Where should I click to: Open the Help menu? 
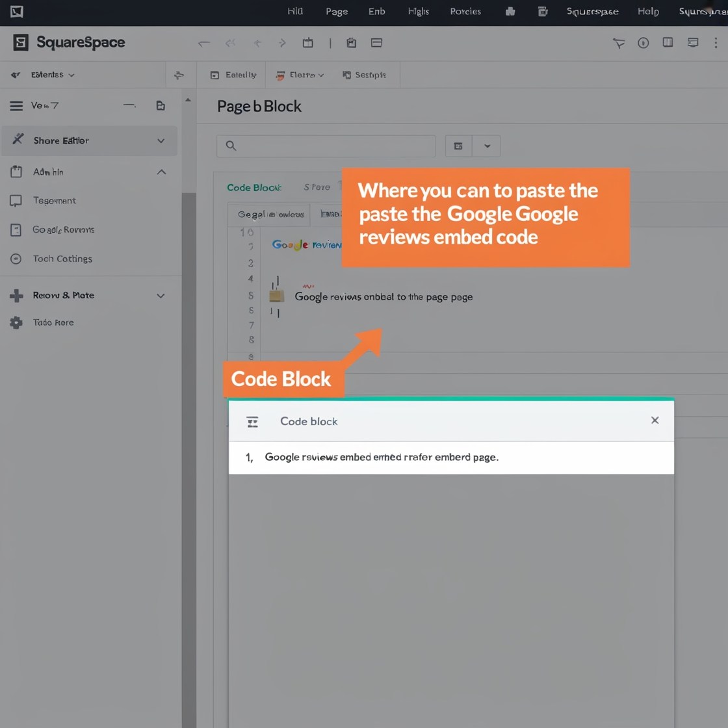click(648, 12)
